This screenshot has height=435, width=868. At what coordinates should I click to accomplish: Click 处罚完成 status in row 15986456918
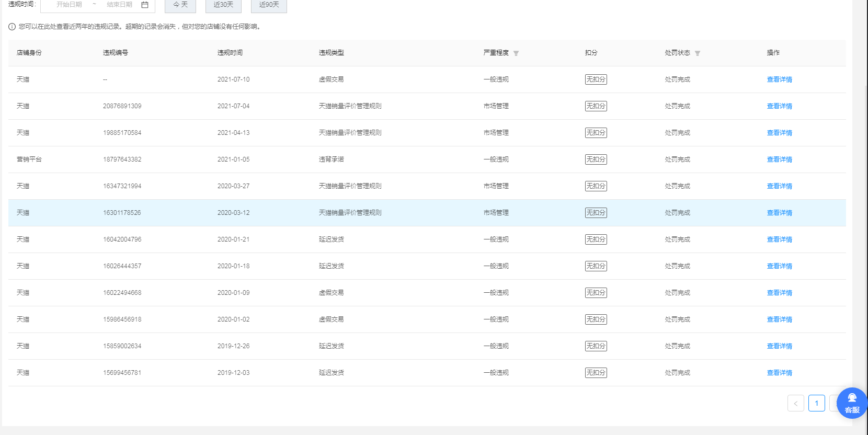[x=678, y=319]
